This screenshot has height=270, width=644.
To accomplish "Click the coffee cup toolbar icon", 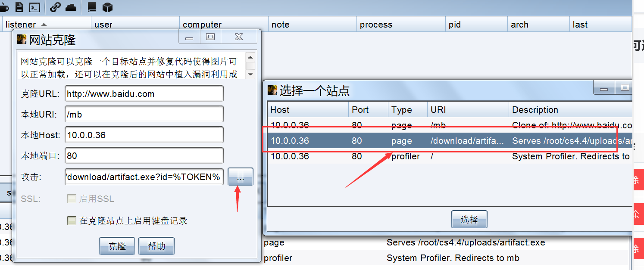I will (4, 7).
